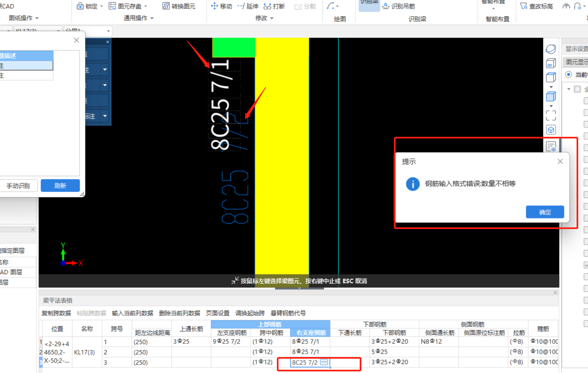Close the left recognition dialog with X
This screenshot has width=588, height=373.
[x=76, y=40]
